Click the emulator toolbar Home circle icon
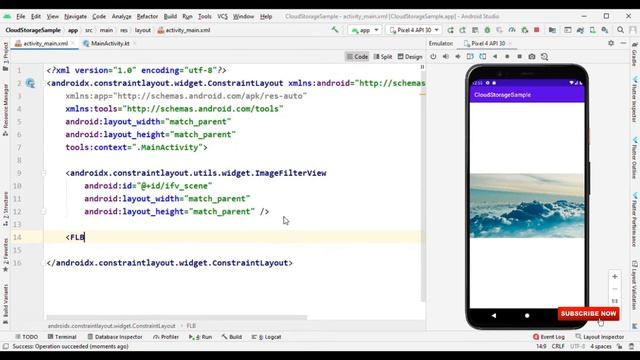The height and width of the screenshot is (360, 640). click(507, 56)
